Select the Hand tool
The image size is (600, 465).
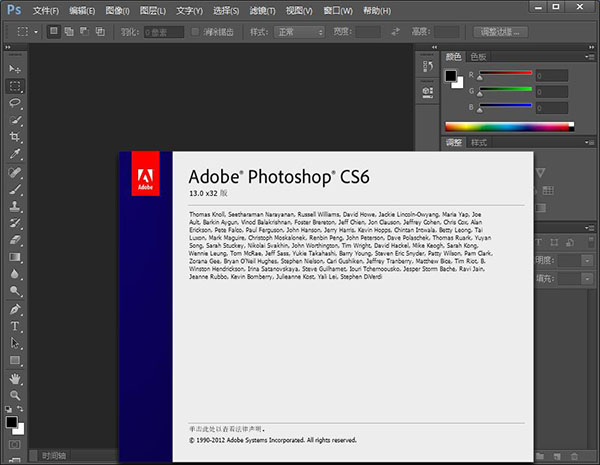tap(15, 379)
